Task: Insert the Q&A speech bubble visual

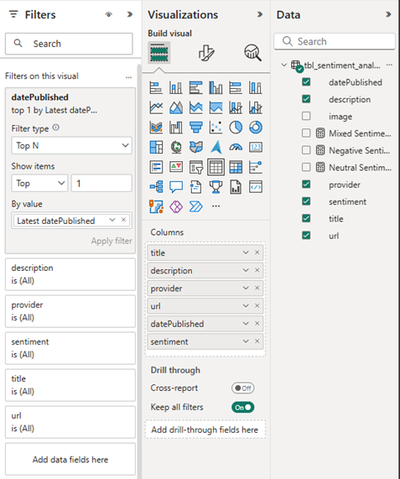Action: pyautogui.click(x=176, y=187)
